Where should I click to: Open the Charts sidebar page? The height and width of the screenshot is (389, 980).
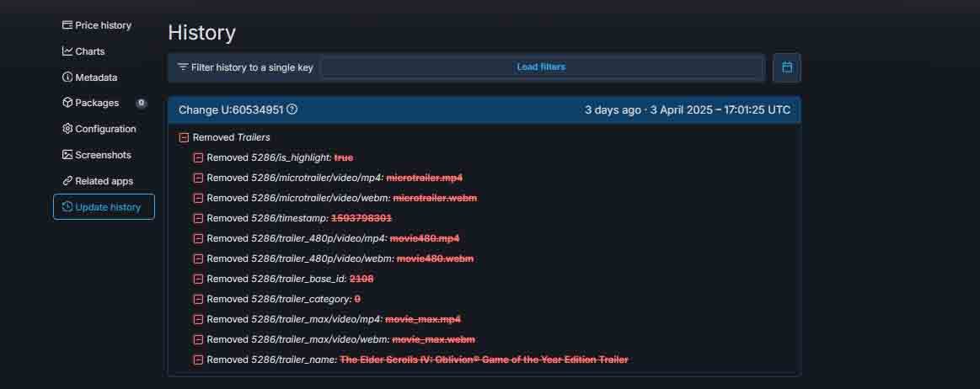point(83,51)
